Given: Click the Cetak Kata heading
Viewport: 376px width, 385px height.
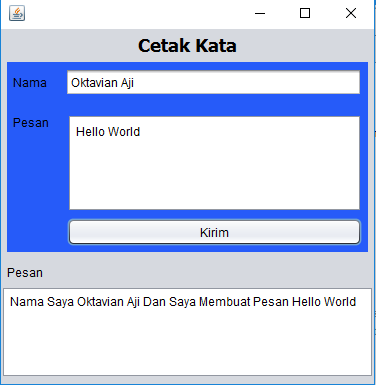Looking at the screenshot, I should click(x=187, y=46).
